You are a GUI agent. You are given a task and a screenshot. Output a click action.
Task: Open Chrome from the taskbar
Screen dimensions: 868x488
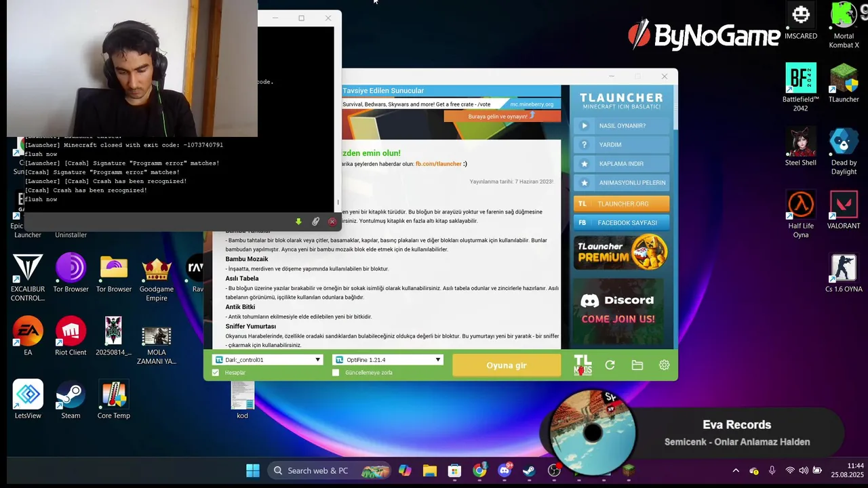[x=479, y=470]
